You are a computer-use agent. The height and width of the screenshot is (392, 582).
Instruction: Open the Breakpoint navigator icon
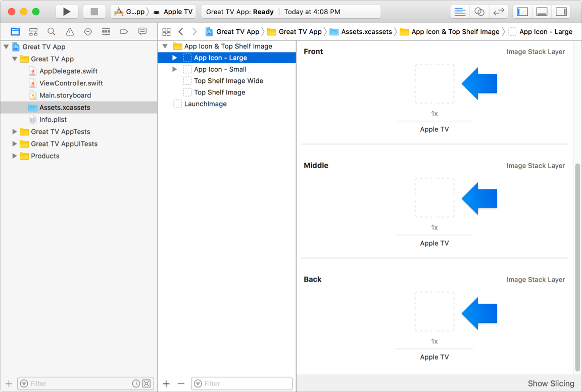click(124, 32)
